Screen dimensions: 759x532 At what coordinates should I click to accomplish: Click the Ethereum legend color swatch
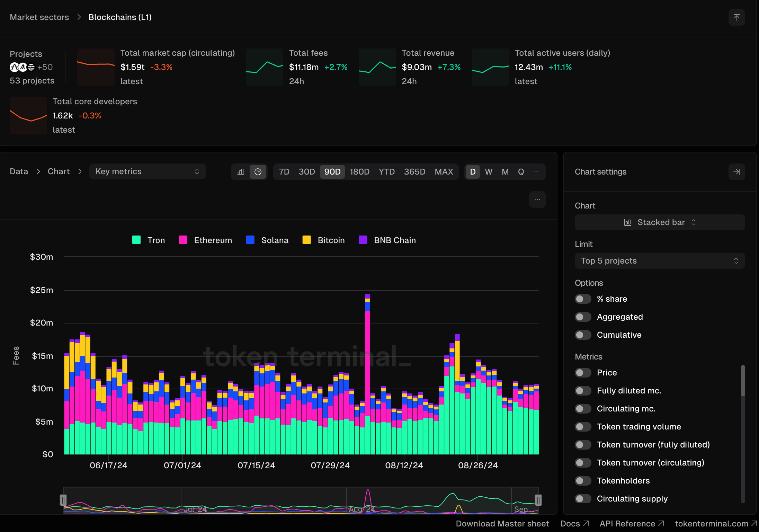coord(183,240)
